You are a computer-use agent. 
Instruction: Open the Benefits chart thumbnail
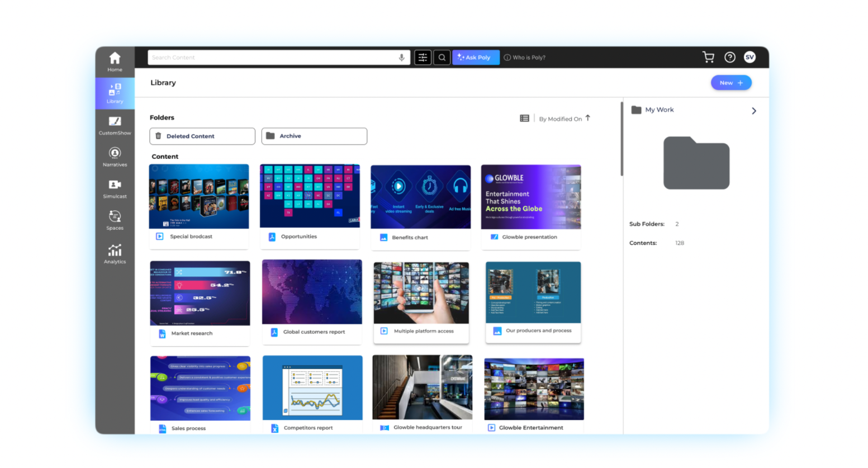tap(420, 197)
